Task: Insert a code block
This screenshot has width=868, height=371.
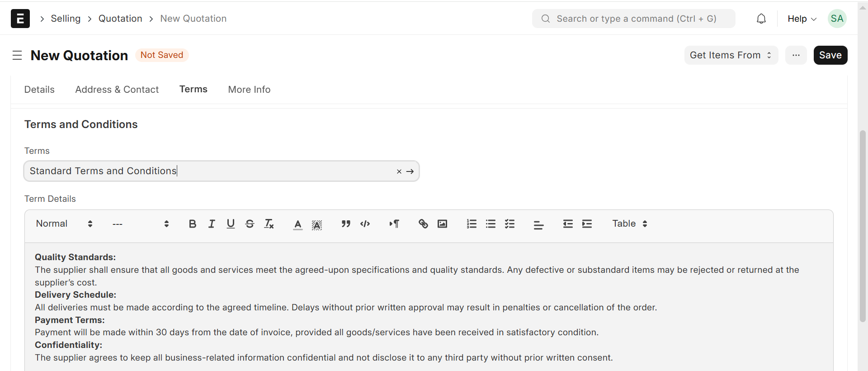Action: pyautogui.click(x=365, y=224)
